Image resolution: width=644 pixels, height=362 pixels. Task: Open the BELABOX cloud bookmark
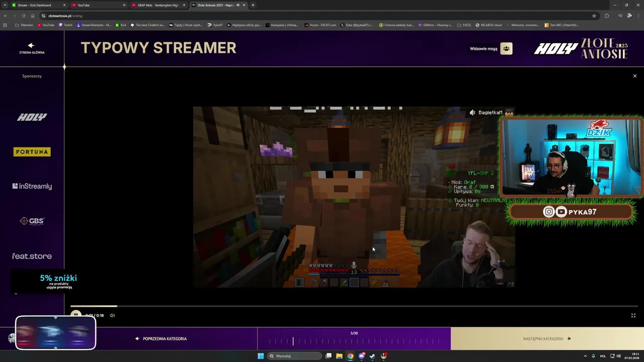(x=488, y=25)
